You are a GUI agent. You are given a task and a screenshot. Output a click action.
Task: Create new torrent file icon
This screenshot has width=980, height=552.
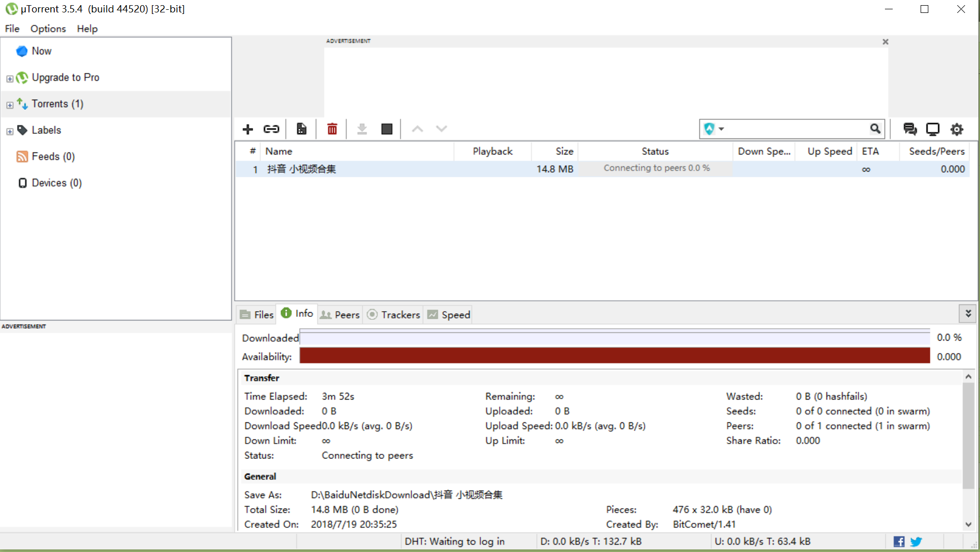[x=302, y=129]
